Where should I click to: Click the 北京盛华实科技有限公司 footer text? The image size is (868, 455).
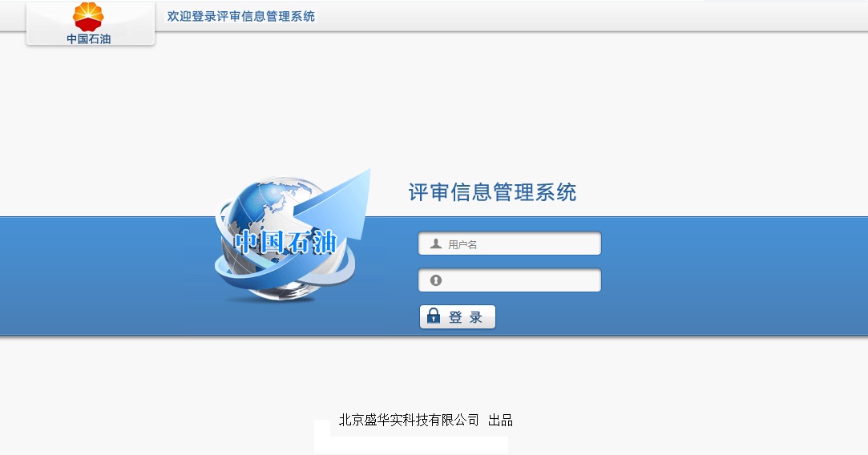point(409,420)
